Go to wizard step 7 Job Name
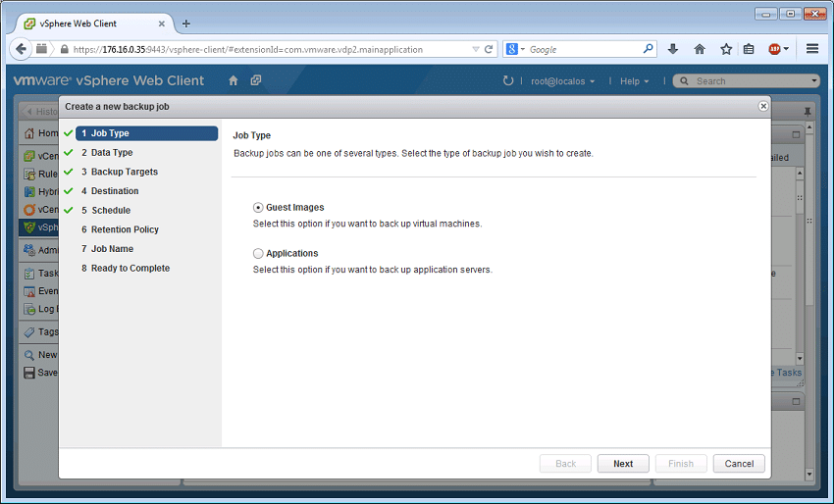The height and width of the screenshot is (504, 834). [x=108, y=249]
